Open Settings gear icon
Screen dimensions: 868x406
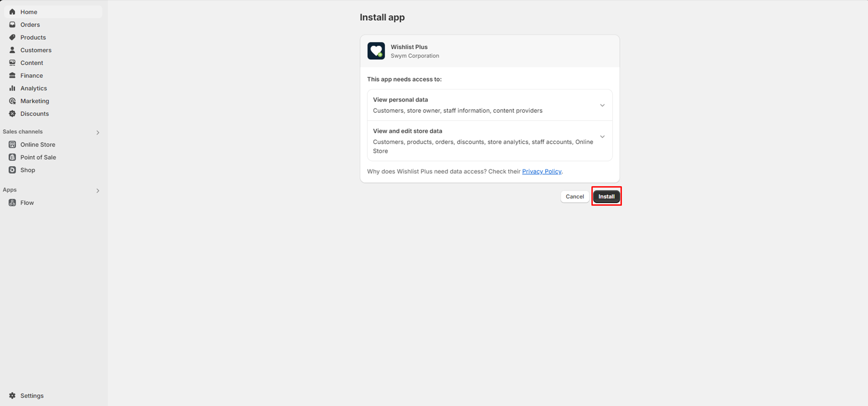pyautogui.click(x=12, y=395)
